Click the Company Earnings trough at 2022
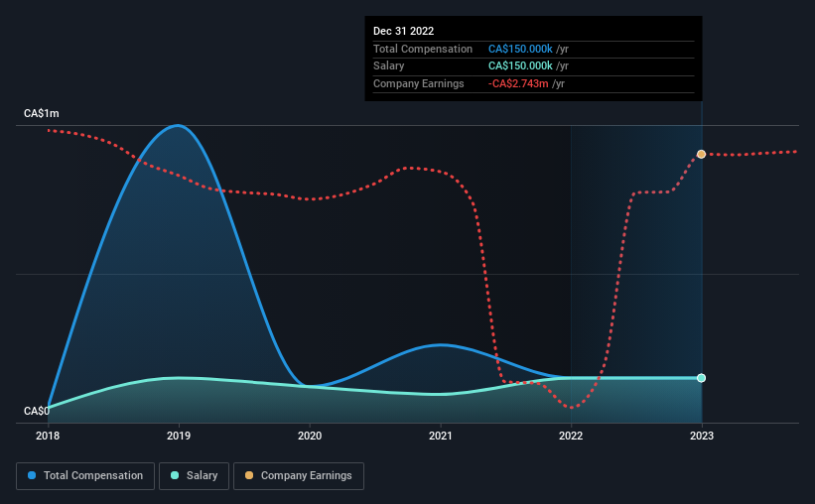This screenshot has width=815, height=504. tap(572, 408)
